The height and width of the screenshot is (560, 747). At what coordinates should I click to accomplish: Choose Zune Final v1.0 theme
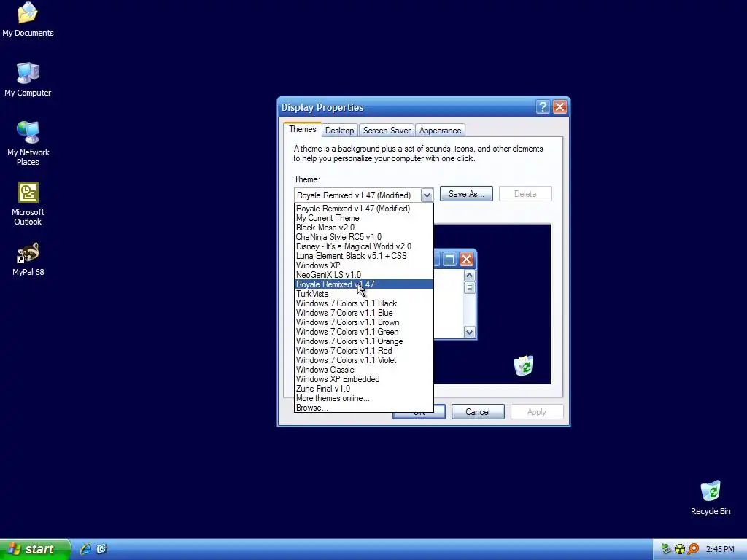coord(364,389)
